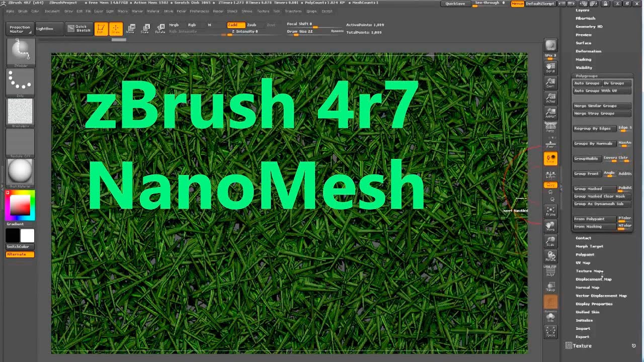Image resolution: width=644 pixels, height=362 pixels.
Task: Open the BasicMaterial sphere selector
Action: (x=20, y=173)
